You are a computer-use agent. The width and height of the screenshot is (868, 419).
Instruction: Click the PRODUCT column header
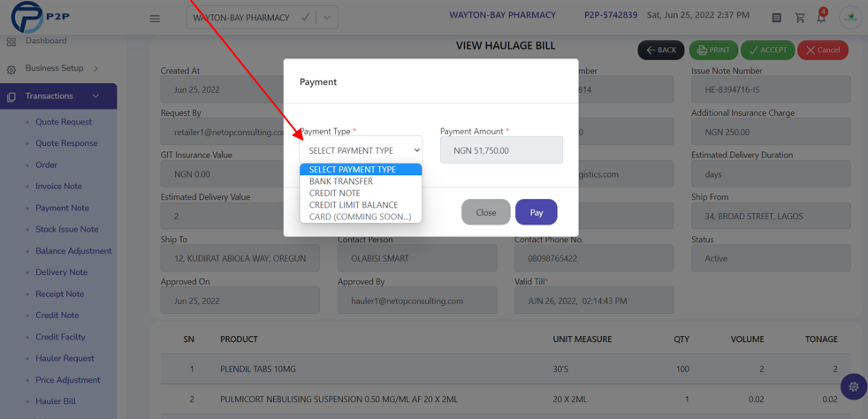click(x=239, y=339)
